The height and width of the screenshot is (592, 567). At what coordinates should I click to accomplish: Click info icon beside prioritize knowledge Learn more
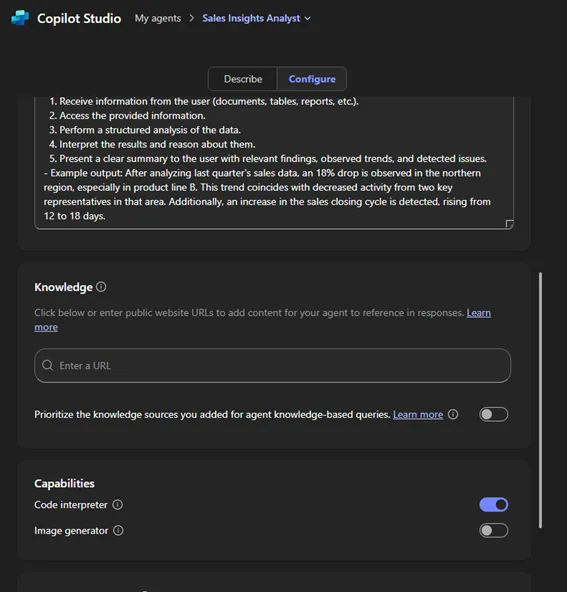pyautogui.click(x=453, y=415)
